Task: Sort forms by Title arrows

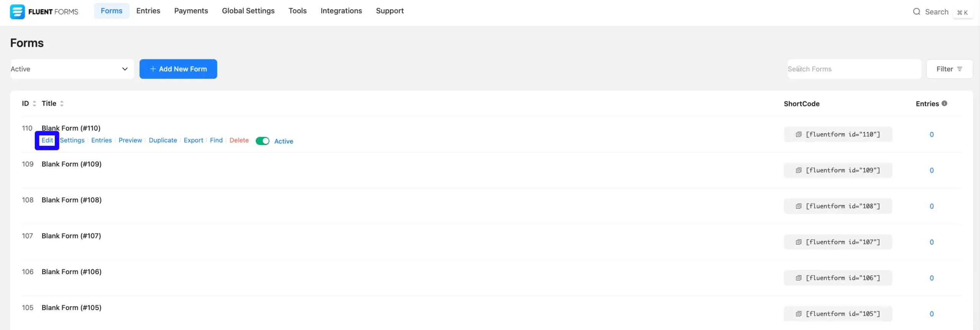Action: pyautogui.click(x=62, y=103)
